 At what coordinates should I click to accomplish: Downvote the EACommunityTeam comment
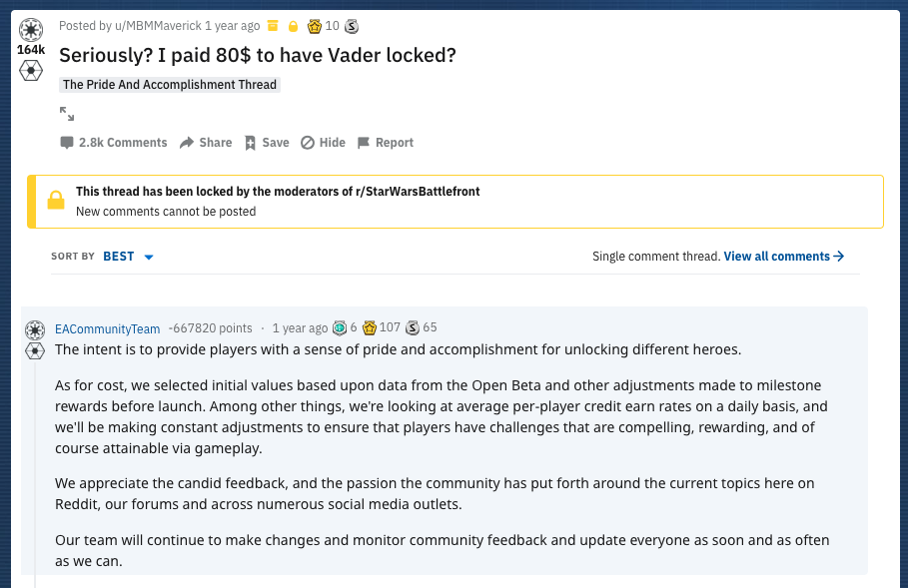(35, 350)
